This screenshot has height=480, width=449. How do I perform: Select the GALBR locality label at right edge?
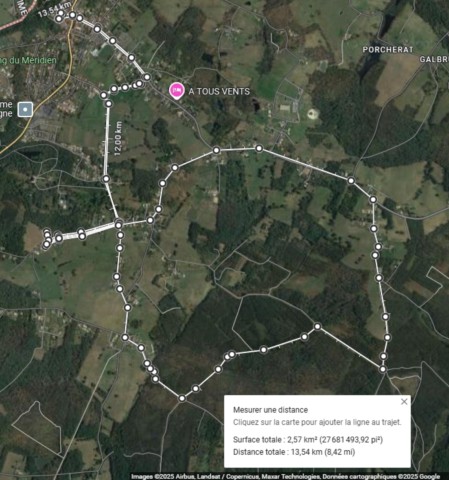click(x=434, y=59)
